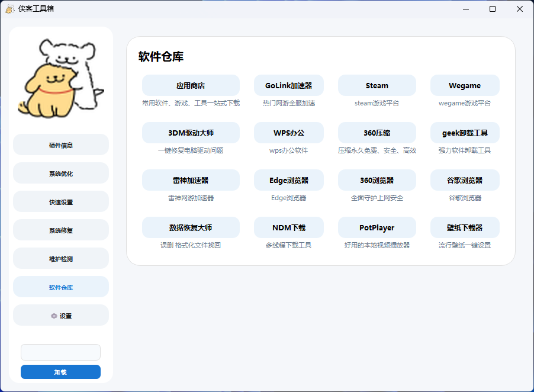Click the PotPlayer button
Image resolution: width=534 pixels, height=392 pixels.
(377, 227)
